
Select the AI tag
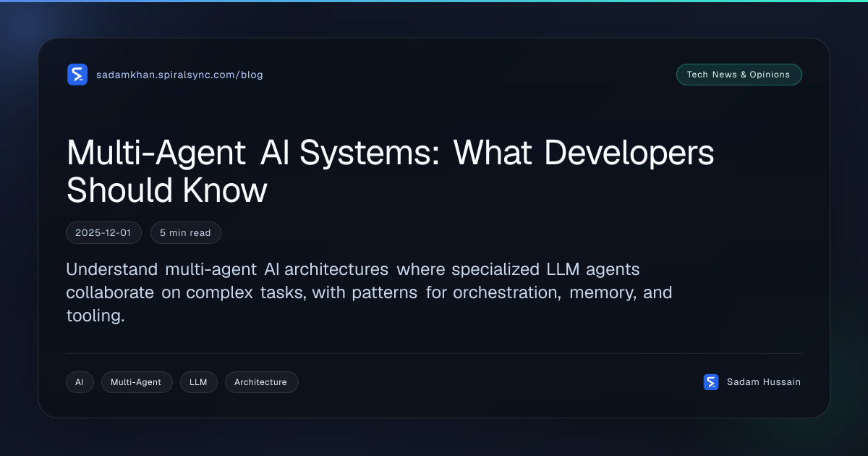[80, 382]
